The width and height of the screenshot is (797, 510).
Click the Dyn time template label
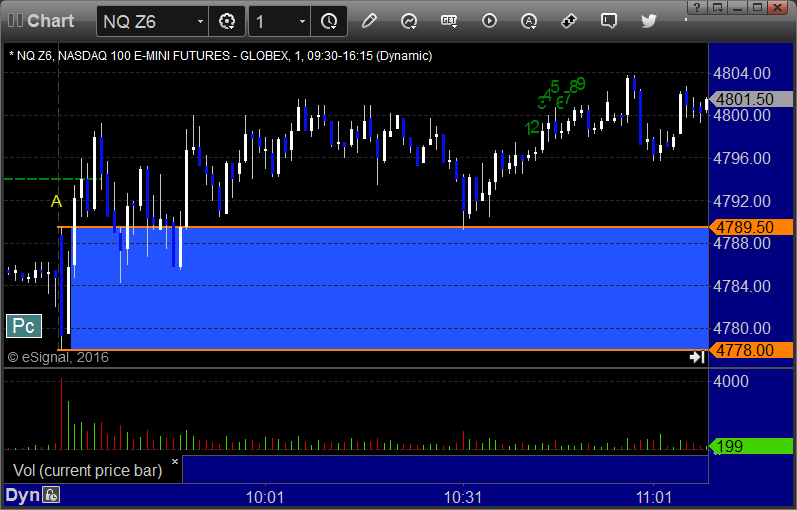click(x=22, y=495)
